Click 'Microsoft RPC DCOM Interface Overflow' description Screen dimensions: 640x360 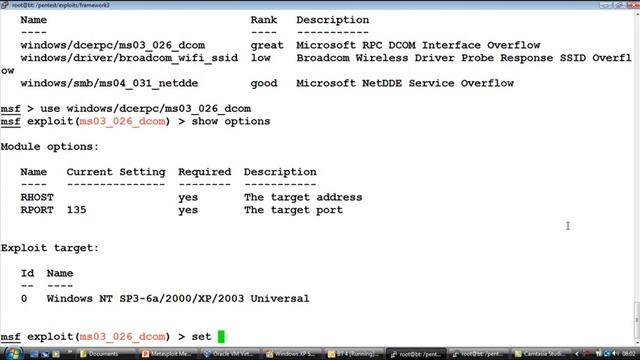coord(418,45)
